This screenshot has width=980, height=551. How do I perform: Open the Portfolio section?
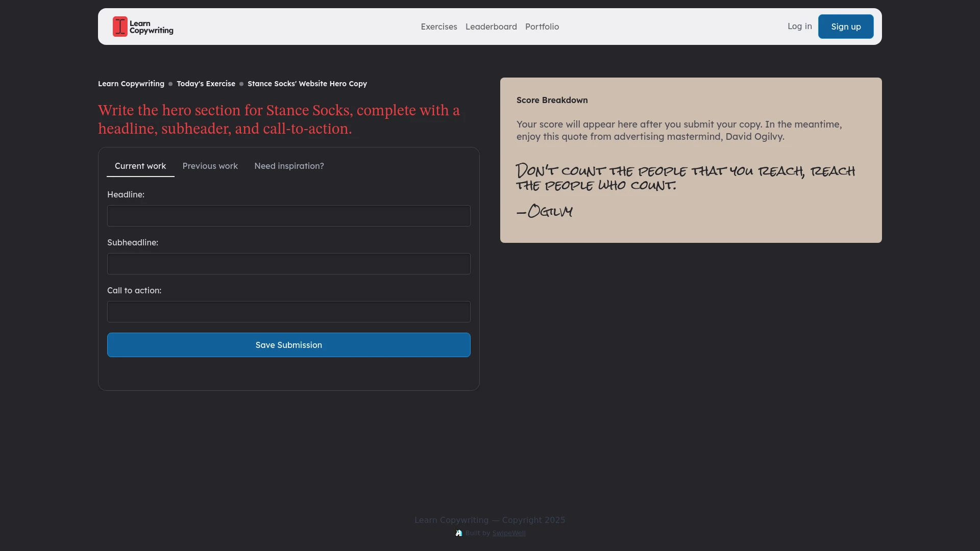pyautogui.click(x=542, y=27)
